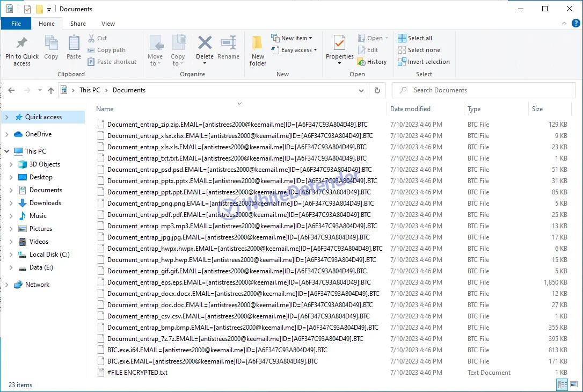Click the Rename icon in the Organize group
The height and width of the screenshot is (392, 583).
coord(228,44)
